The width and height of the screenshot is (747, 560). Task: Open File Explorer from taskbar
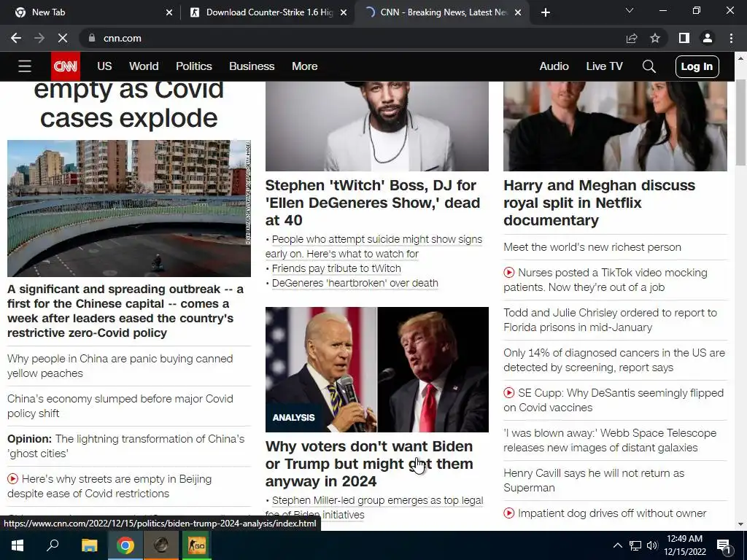click(x=89, y=545)
